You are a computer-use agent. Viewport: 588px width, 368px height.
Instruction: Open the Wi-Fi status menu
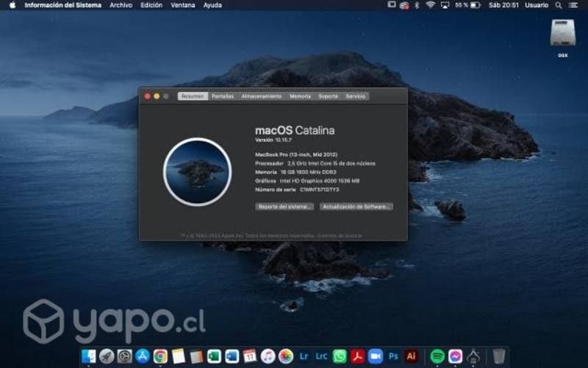point(431,5)
